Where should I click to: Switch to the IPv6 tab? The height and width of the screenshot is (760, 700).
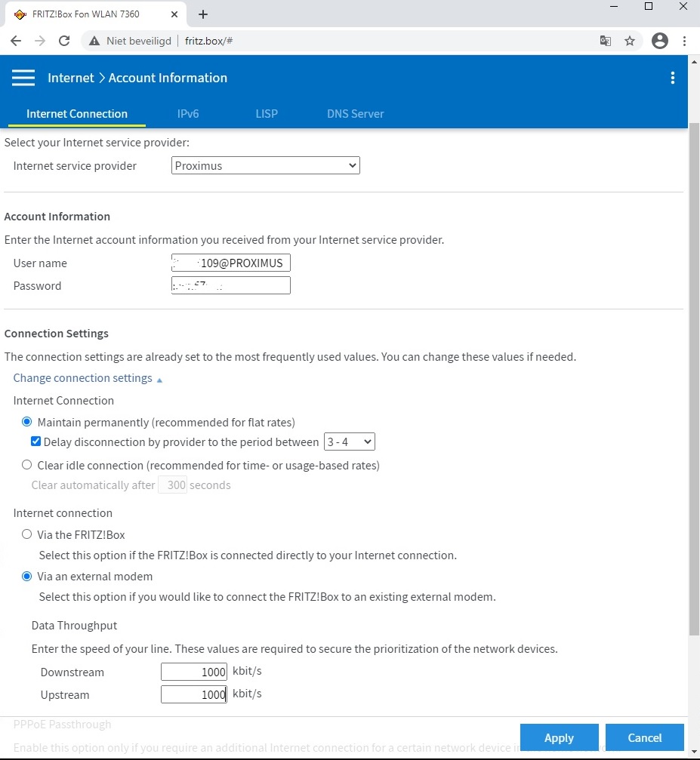click(x=188, y=114)
